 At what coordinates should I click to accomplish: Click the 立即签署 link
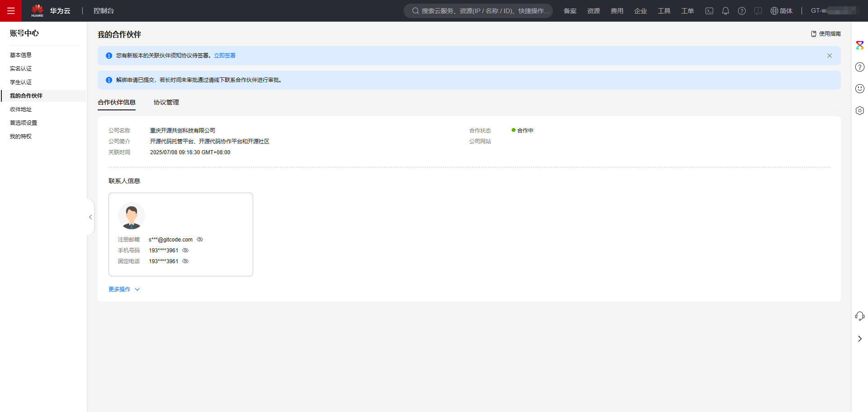point(224,55)
